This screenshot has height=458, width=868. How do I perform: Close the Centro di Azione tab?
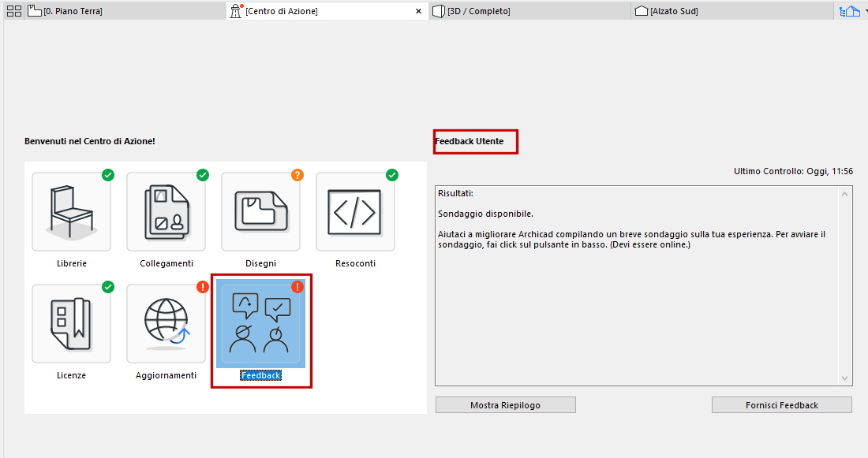coord(418,11)
